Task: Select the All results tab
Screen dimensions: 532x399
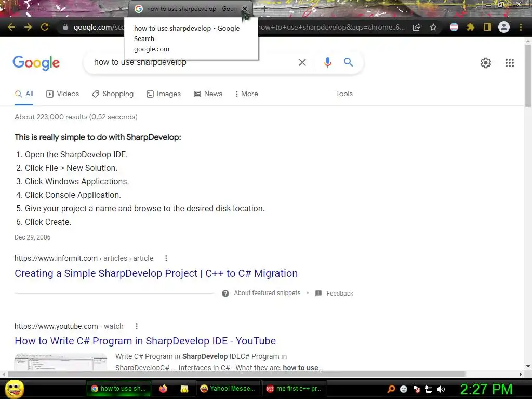Action: (24, 94)
